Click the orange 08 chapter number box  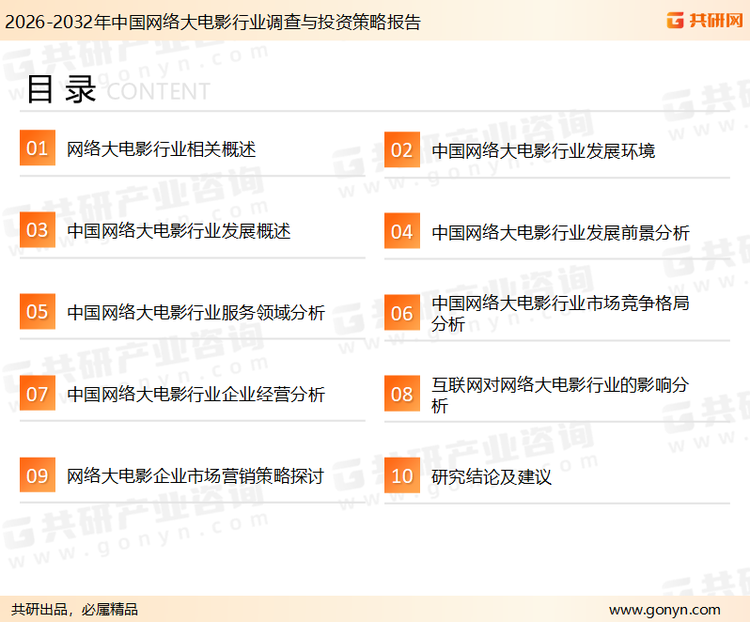[402, 394]
